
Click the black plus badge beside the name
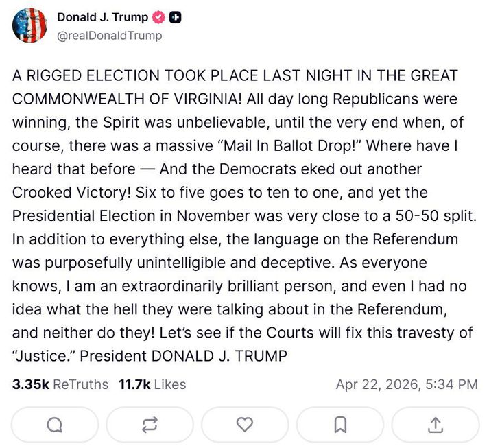click(x=176, y=19)
